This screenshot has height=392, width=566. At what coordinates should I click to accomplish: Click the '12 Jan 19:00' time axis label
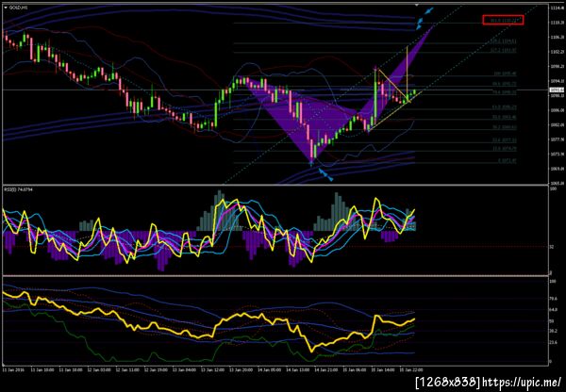coord(156,370)
